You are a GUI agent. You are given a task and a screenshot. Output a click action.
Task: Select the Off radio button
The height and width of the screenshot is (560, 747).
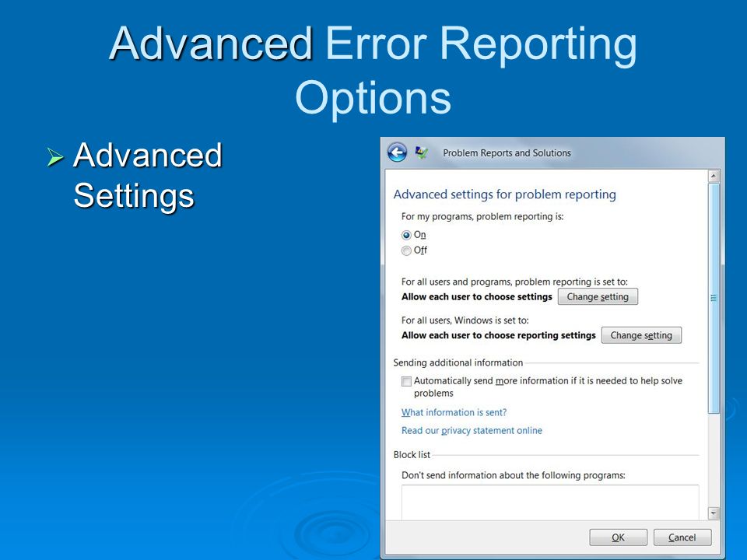click(x=406, y=250)
